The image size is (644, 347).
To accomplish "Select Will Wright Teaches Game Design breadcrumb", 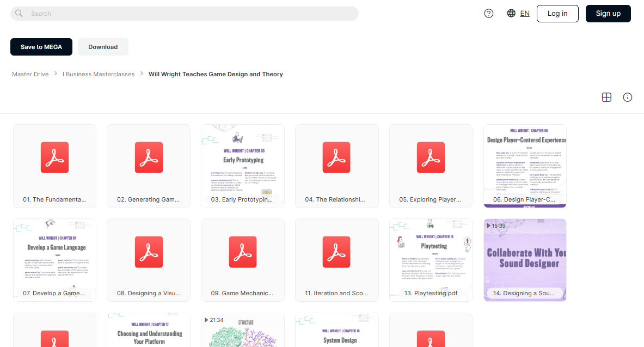I will tap(216, 74).
